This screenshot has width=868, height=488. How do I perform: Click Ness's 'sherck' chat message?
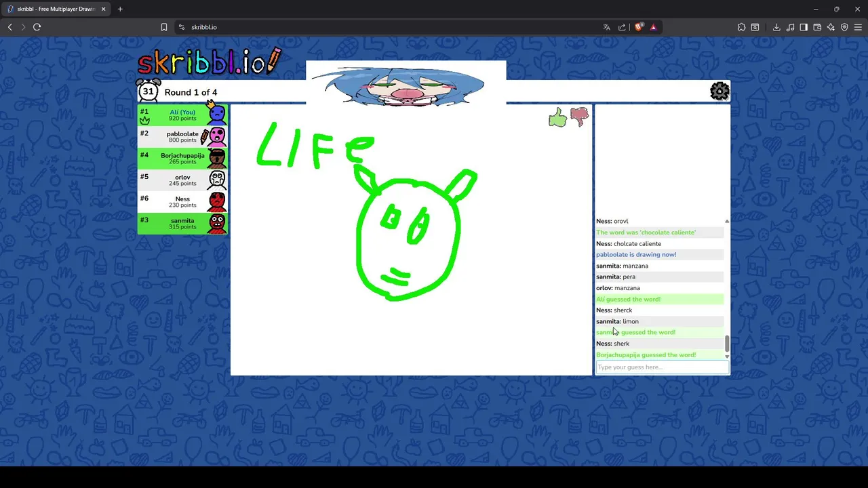point(614,310)
